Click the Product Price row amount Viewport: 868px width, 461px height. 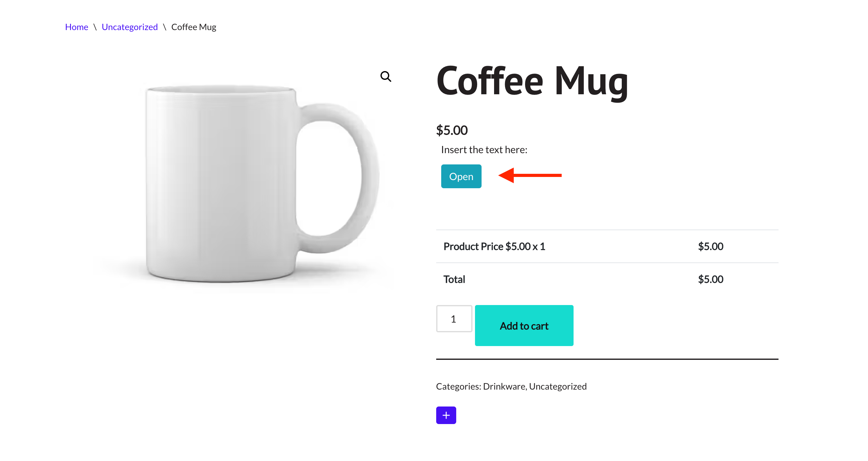(710, 246)
